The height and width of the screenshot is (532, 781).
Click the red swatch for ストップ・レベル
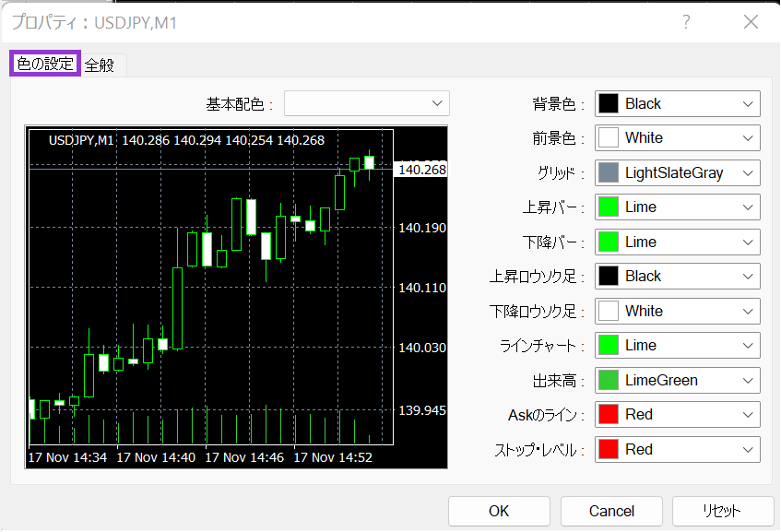pyautogui.click(x=609, y=449)
